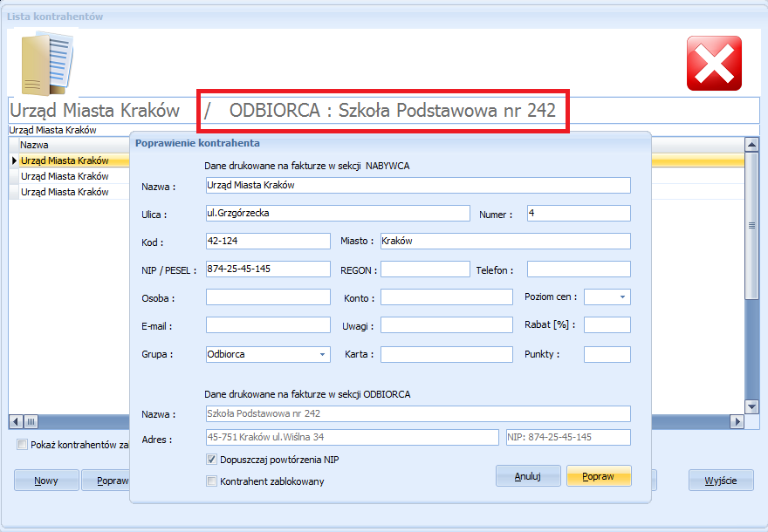Click the vertical scrollbar down arrow
The height and width of the screenshot is (532, 768).
pos(751,406)
